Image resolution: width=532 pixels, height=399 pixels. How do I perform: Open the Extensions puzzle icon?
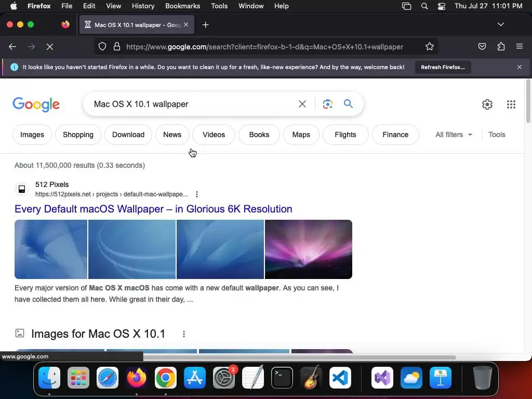point(501,46)
